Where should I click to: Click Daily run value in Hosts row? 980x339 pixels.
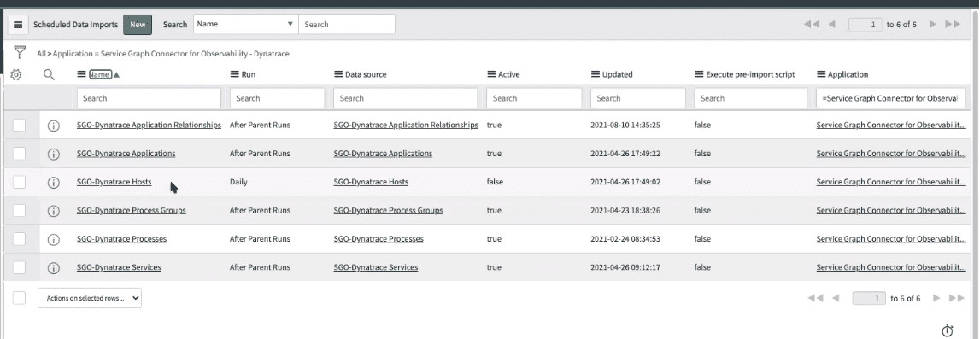(x=238, y=182)
